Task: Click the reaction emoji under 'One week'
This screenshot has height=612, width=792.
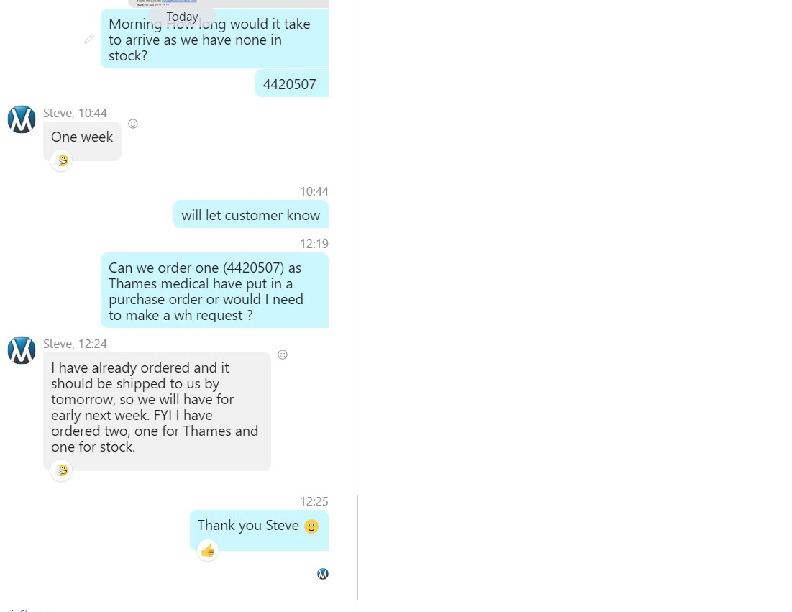Action: [62, 161]
